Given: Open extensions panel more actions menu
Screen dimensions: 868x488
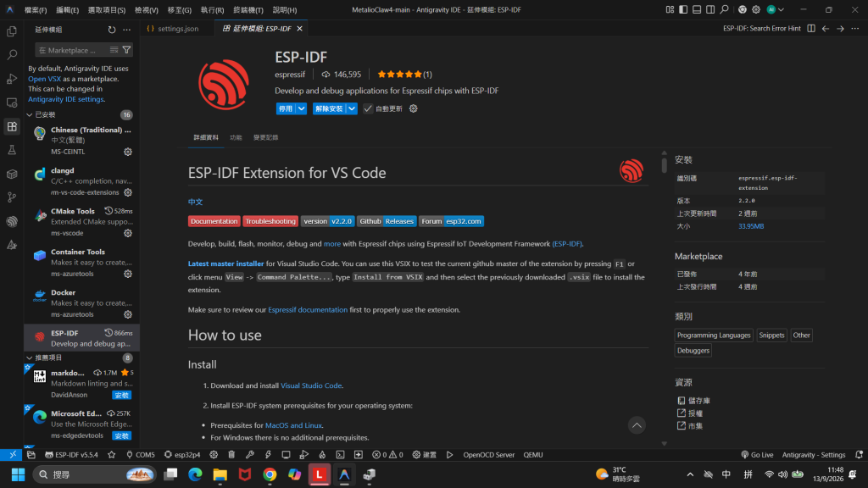Looking at the screenshot, I should coord(127,30).
